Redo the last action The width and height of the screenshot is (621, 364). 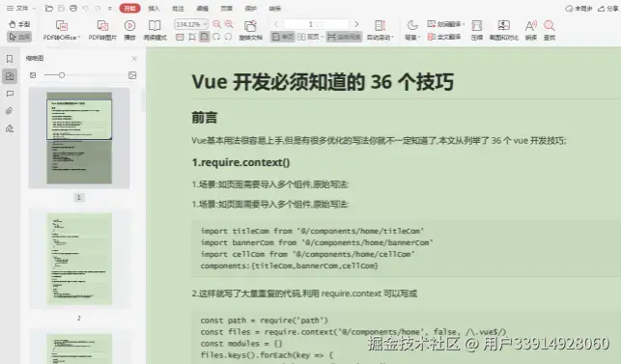pos(97,9)
